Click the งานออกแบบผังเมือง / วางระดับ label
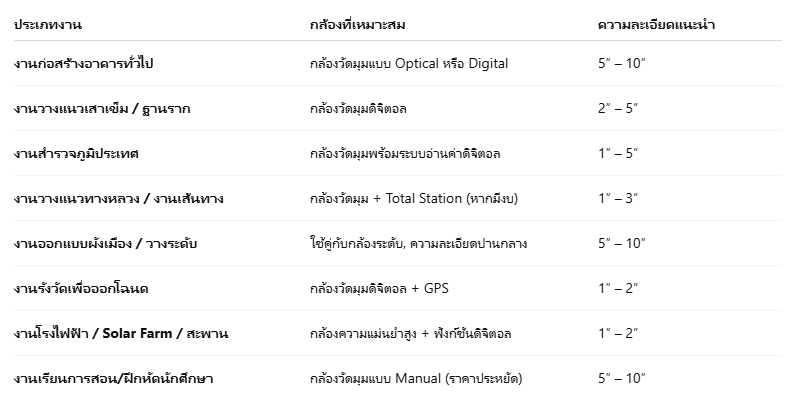Image resolution: width=786 pixels, height=401 pixels. click(x=105, y=244)
